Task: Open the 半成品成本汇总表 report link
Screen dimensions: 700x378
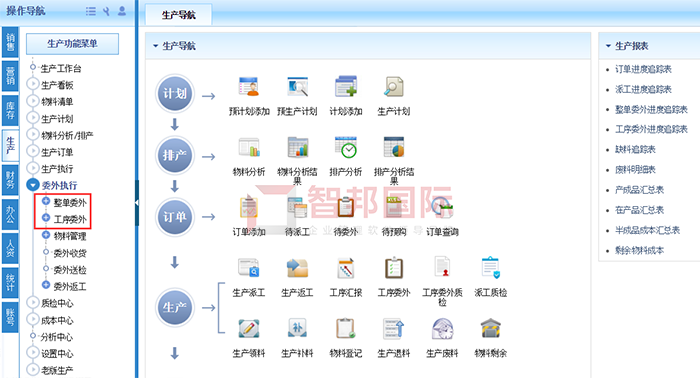Action: [647, 230]
